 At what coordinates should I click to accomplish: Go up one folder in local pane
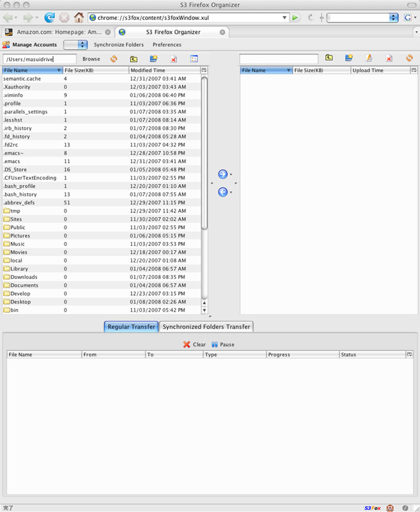pos(134,59)
